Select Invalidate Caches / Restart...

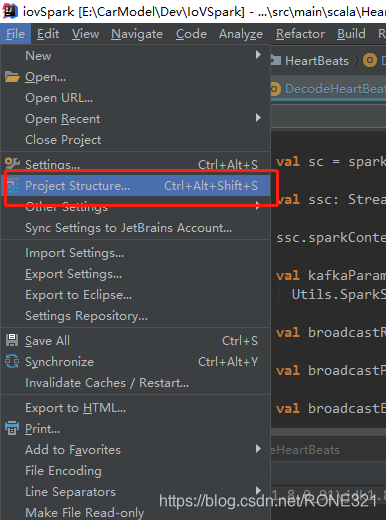pos(135,383)
